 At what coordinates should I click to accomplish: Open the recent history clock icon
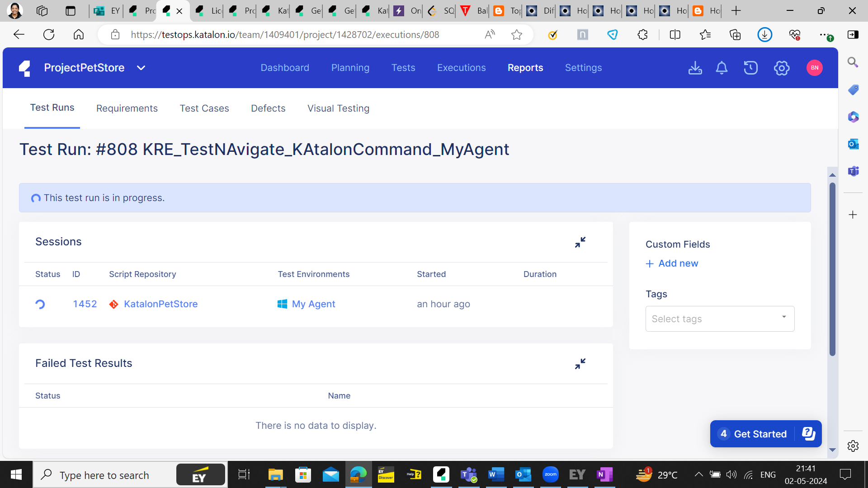click(x=750, y=68)
